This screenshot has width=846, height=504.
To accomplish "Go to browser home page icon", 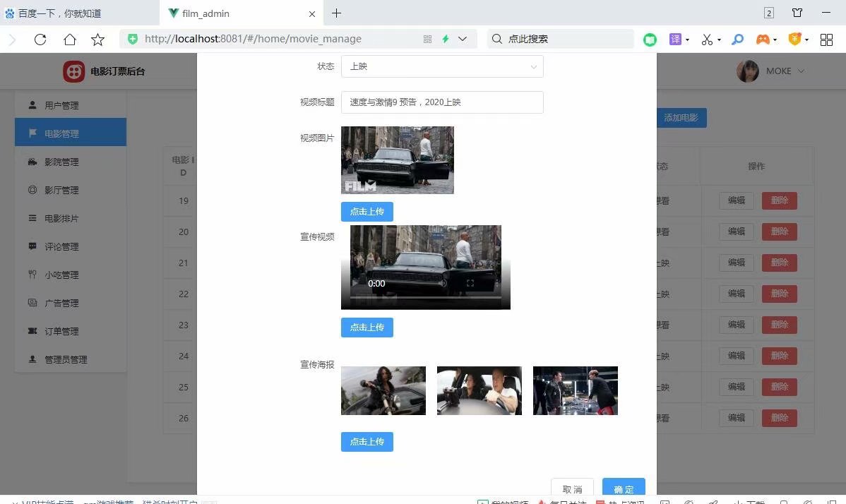I will pyautogui.click(x=70, y=40).
